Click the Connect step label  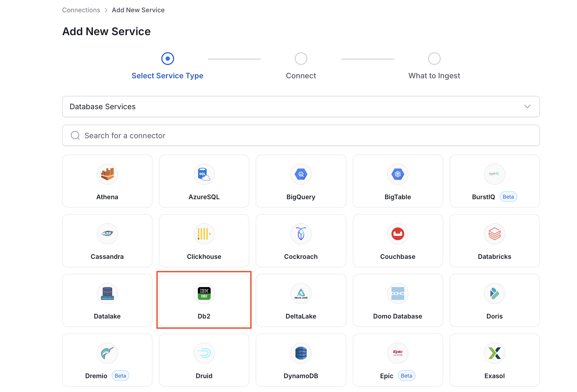tap(301, 76)
